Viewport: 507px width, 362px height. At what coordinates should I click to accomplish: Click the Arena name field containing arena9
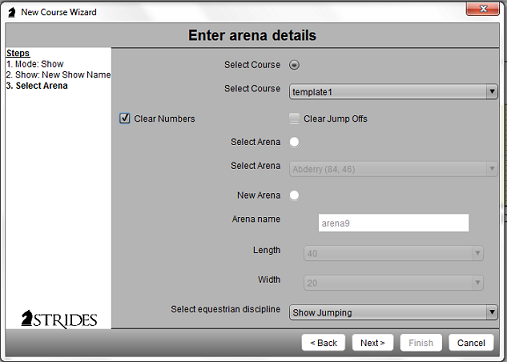[394, 223]
